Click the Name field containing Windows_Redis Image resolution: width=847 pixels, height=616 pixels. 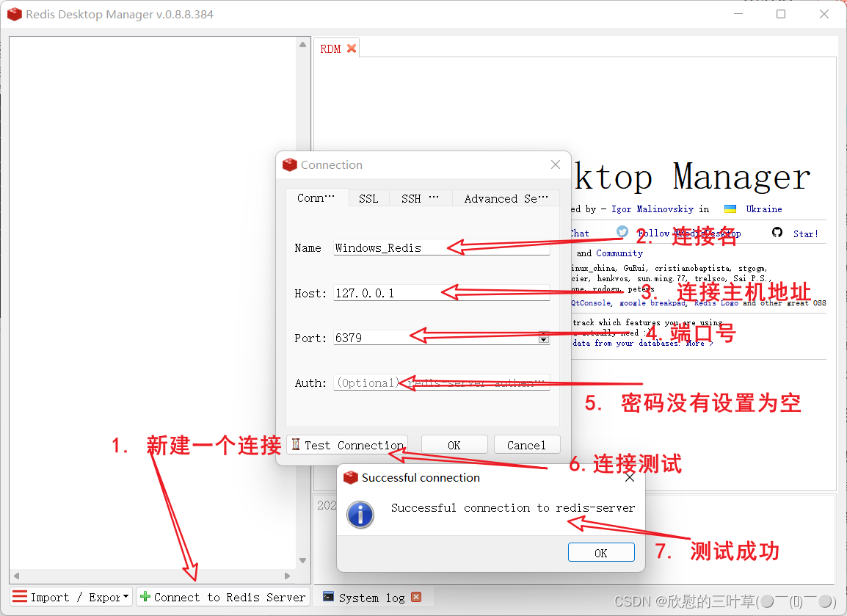tap(441, 247)
